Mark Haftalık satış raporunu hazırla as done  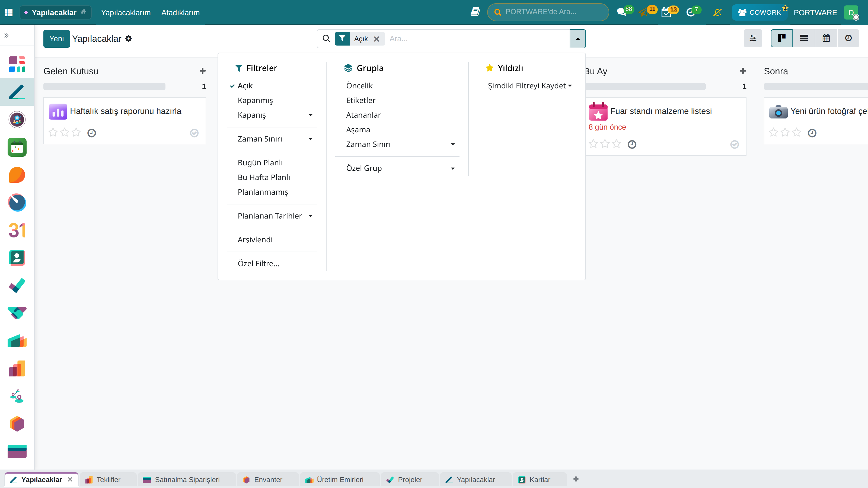[x=194, y=133]
